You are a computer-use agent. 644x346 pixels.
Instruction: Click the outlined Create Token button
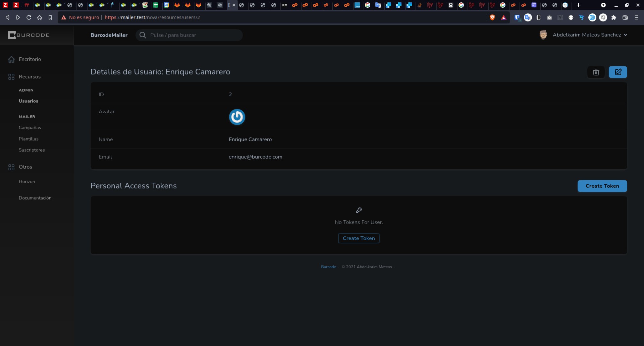(x=359, y=238)
